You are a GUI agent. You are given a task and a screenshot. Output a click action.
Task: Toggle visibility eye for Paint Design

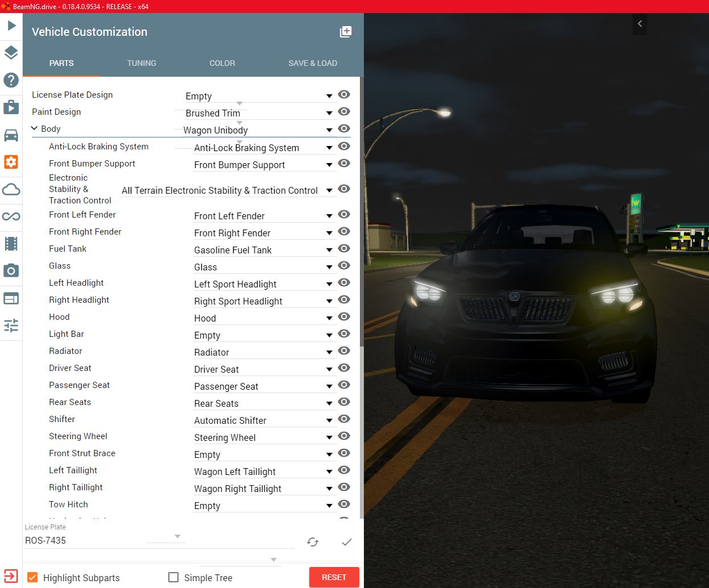pyautogui.click(x=344, y=112)
